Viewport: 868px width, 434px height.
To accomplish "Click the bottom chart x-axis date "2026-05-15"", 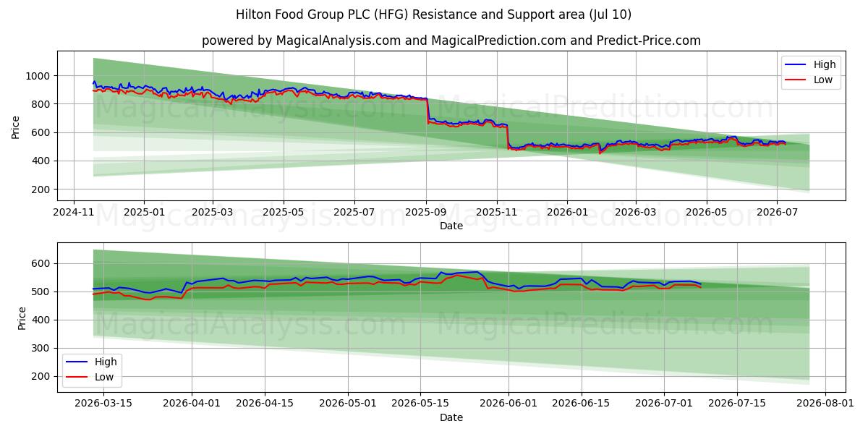I will coord(420,404).
